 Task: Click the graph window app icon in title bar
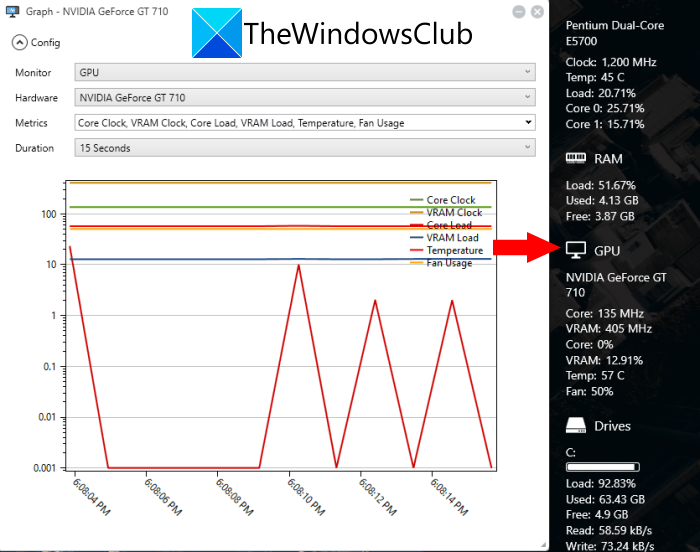pyautogui.click(x=12, y=12)
